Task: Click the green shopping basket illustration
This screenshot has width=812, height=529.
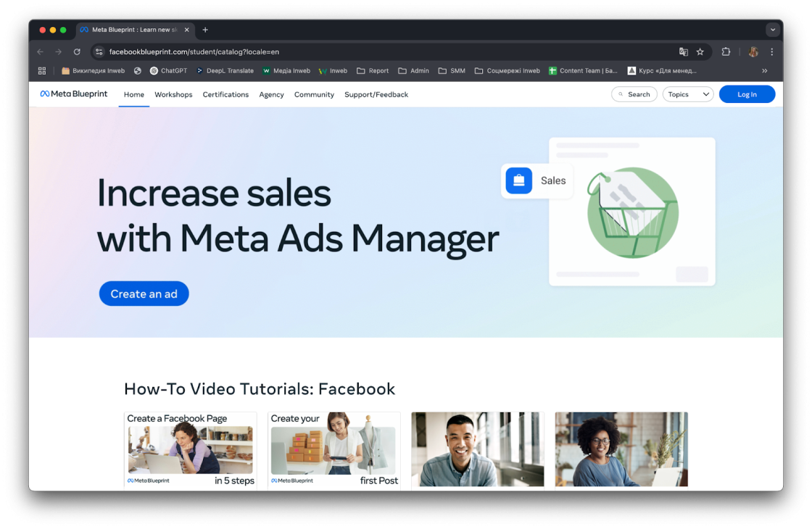Action: tap(632, 212)
